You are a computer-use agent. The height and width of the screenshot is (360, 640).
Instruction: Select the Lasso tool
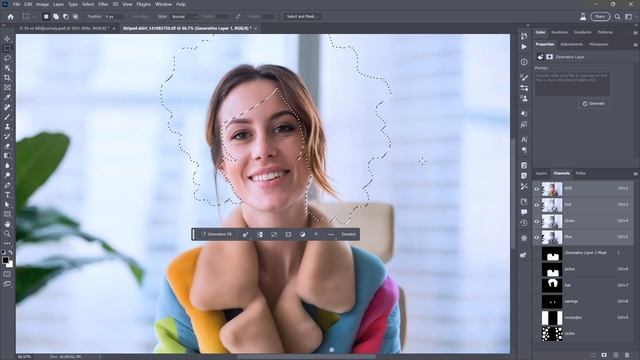(x=7, y=58)
